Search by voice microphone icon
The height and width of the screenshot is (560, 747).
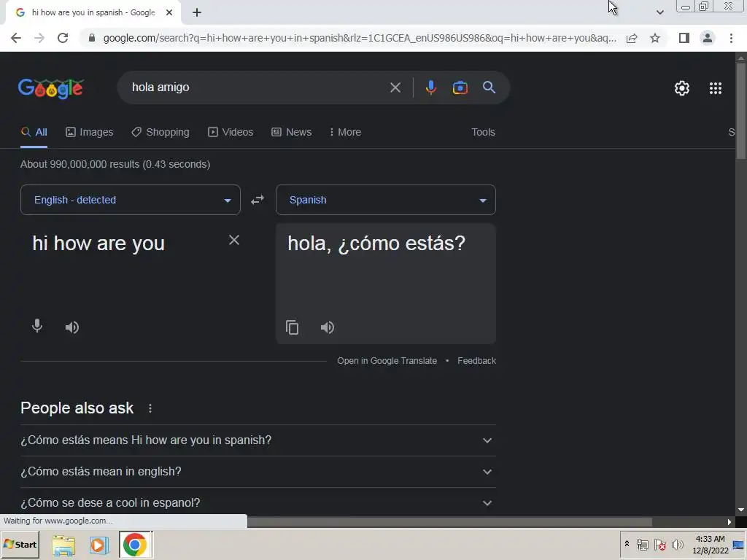(430, 87)
